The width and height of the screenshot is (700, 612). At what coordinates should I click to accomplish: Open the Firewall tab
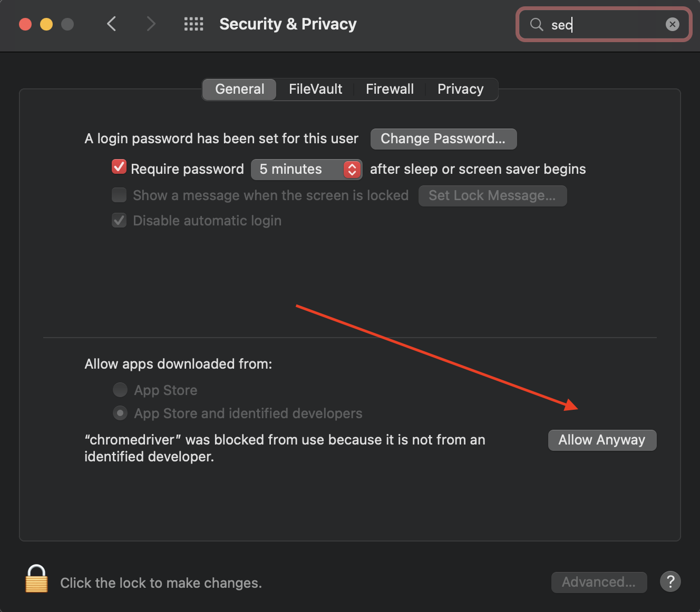(x=390, y=89)
